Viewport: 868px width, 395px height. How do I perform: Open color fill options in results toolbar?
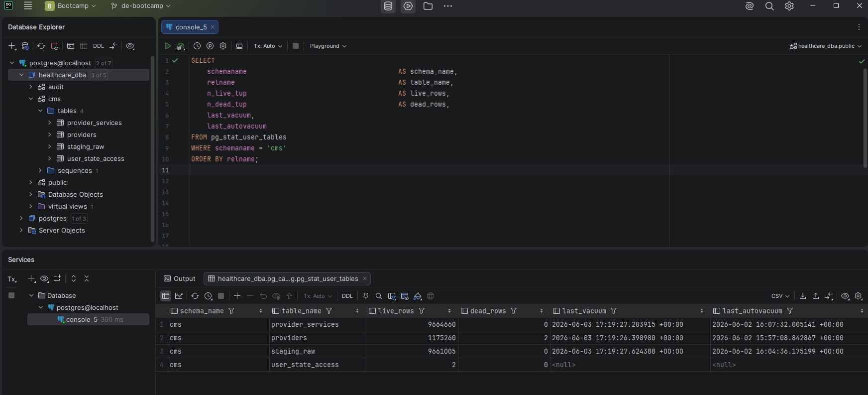[418, 296]
